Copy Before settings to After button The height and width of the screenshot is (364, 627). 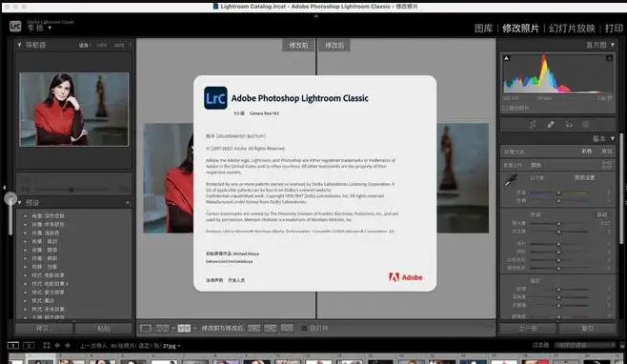coord(253,328)
